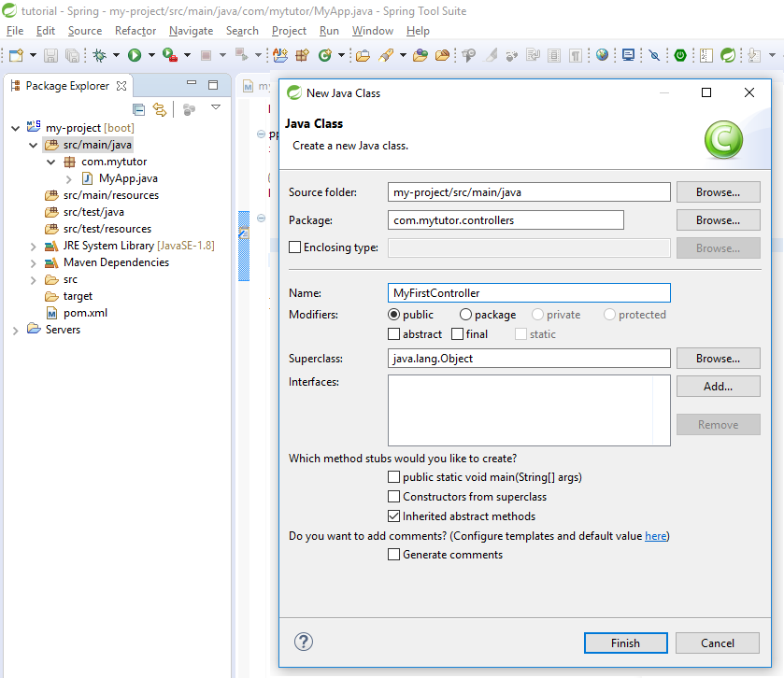Click the New Java Package icon
The width and height of the screenshot is (784, 678).
pyautogui.click(x=303, y=55)
